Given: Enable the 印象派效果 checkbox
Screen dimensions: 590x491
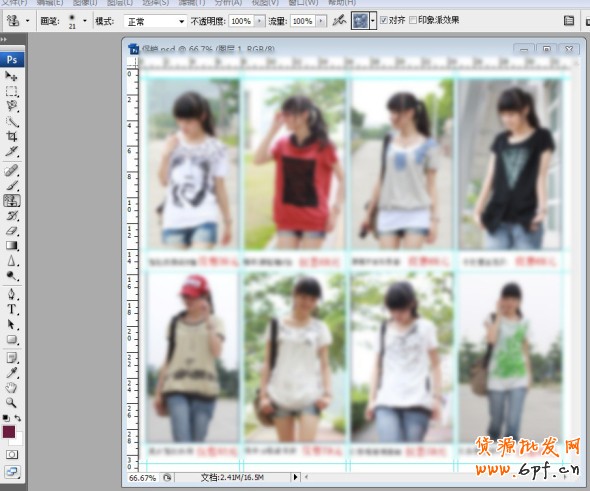Looking at the screenshot, I should (413, 20).
